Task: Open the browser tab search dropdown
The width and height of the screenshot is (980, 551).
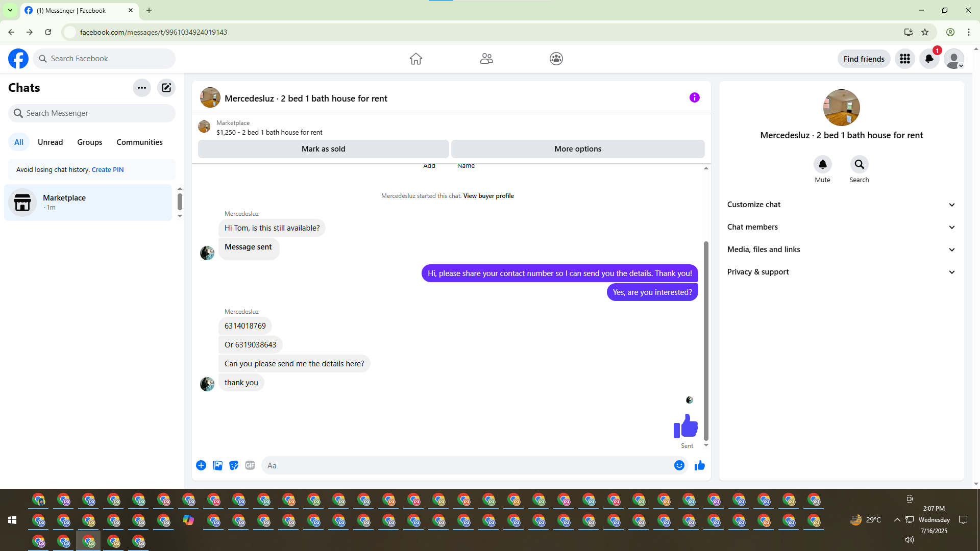Action: (x=10, y=10)
